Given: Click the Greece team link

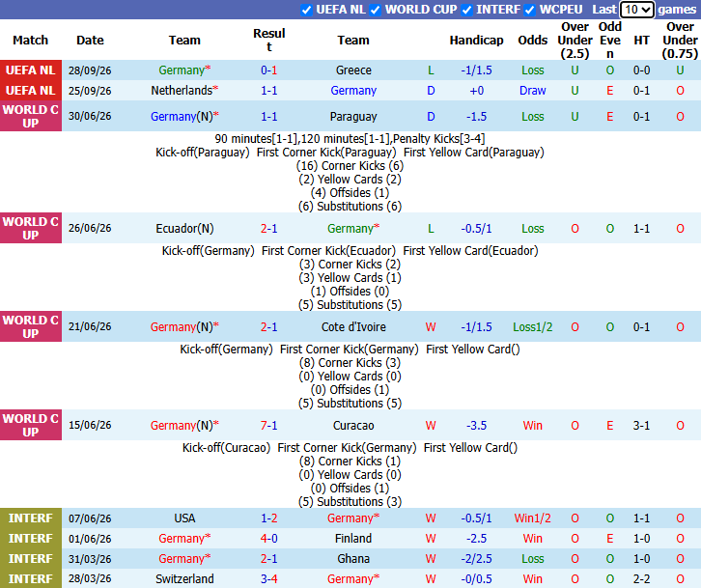Looking at the screenshot, I should 353,70.
